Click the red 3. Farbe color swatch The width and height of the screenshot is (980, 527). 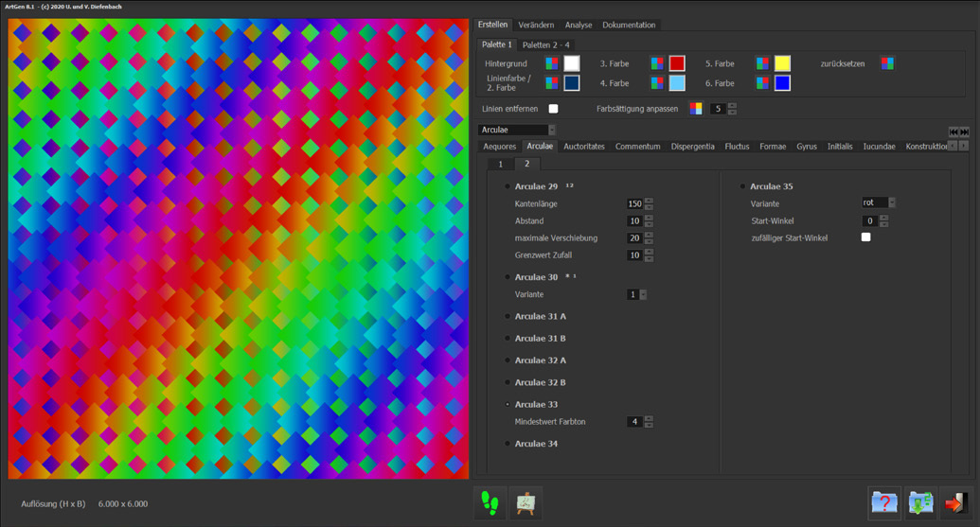pyautogui.click(x=677, y=63)
